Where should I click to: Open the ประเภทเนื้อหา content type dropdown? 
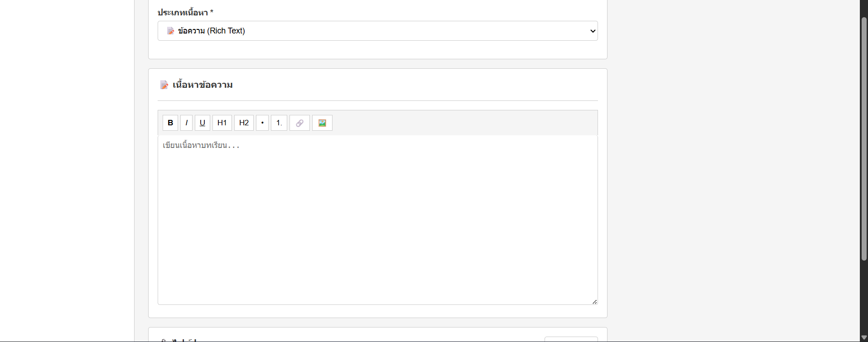click(377, 31)
